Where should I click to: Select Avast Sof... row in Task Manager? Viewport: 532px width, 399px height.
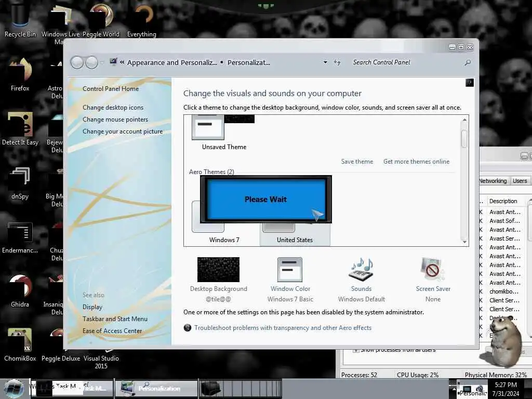coord(504,221)
